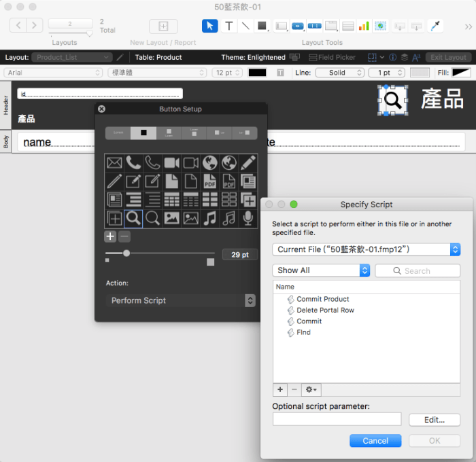Click the Edit... button for script parameter
The image size is (476, 462).
pos(434,420)
